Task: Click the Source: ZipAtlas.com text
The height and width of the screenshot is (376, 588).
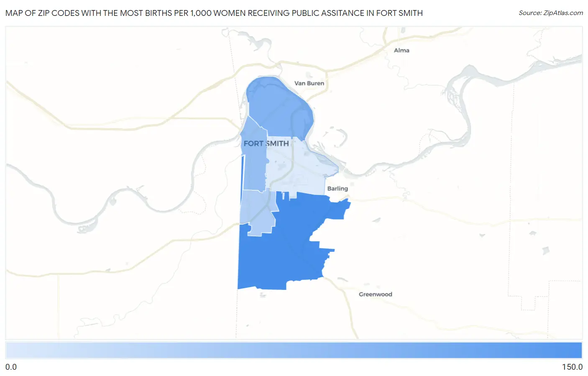Action: coord(551,13)
